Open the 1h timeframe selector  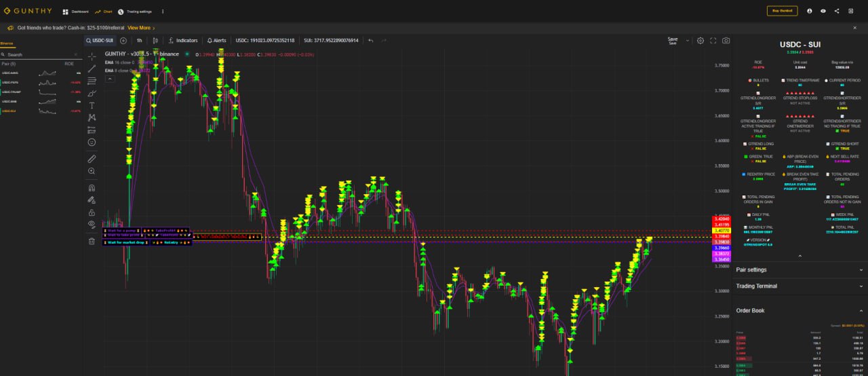[139, 40]
